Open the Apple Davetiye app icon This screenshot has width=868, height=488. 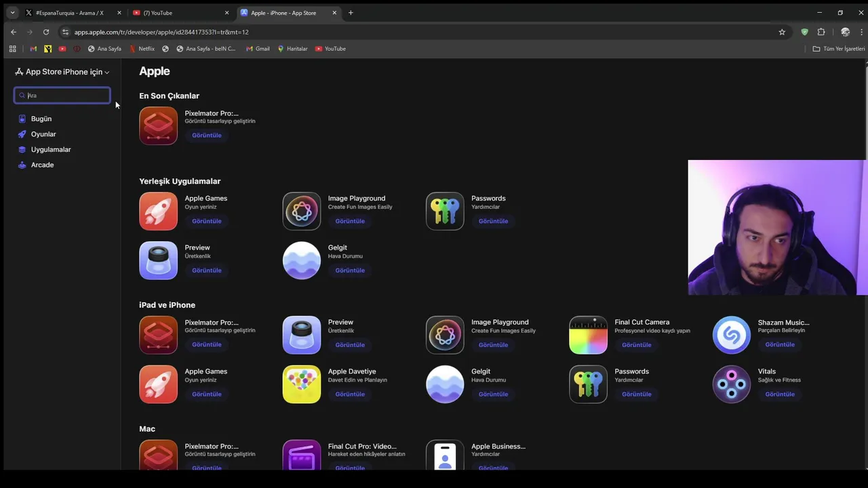point(301,384)
